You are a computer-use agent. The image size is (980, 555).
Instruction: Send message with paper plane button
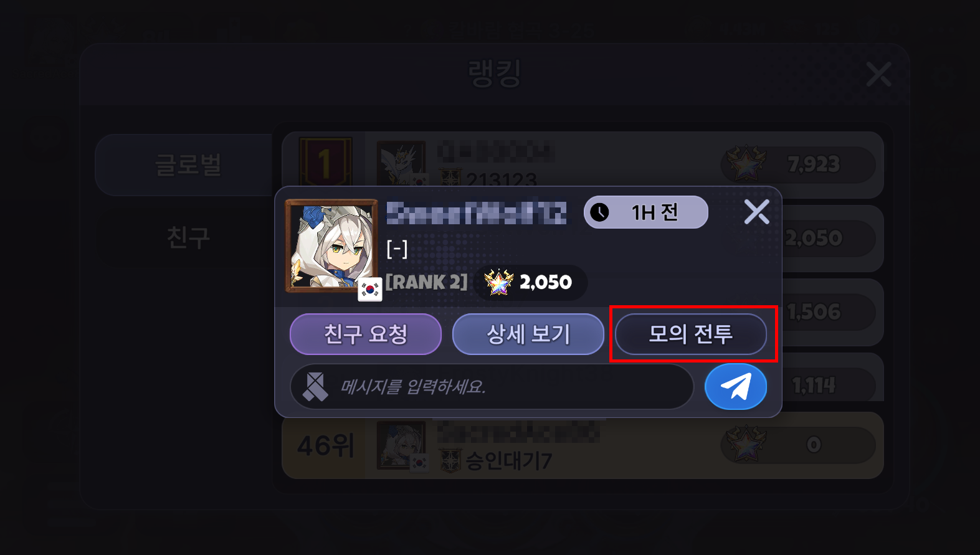(x=735, y=387)
